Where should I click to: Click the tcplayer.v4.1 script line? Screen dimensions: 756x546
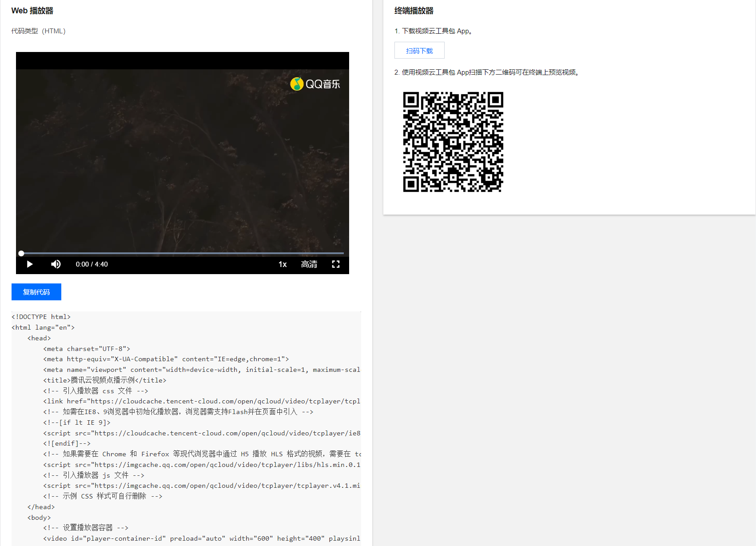tap(202, 486)
